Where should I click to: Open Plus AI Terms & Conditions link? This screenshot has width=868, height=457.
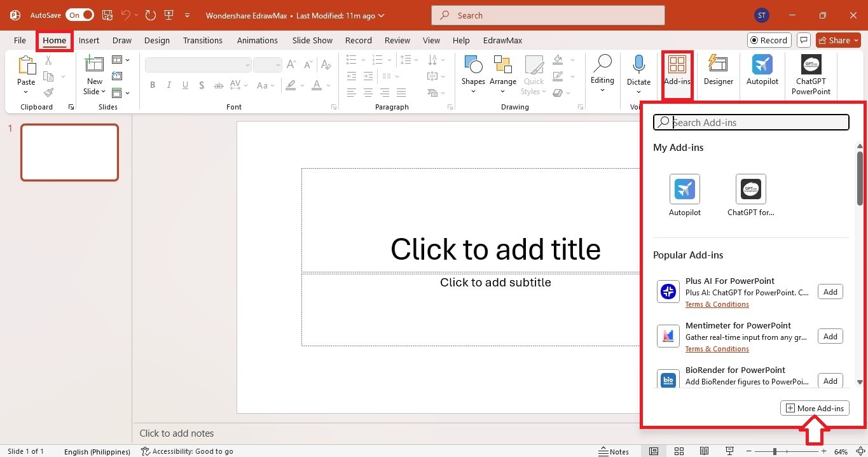(717, 304)
